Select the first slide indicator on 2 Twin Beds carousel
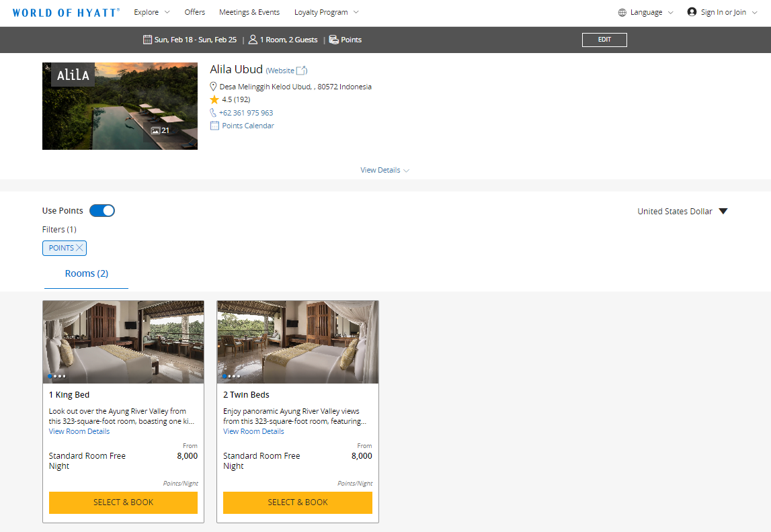Viewport: 771px width, 532px height. coord(225,376)
